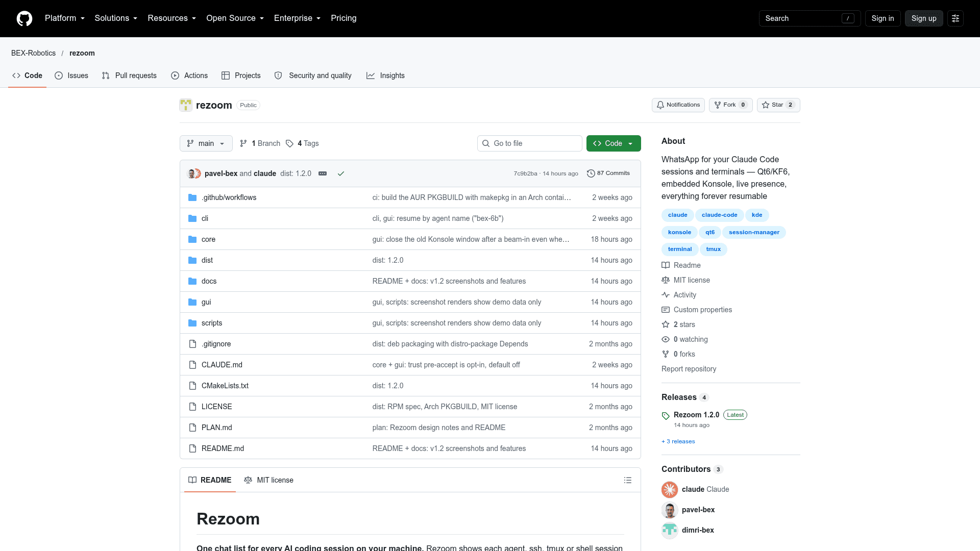Click the Sign in button

pos(883,18)
